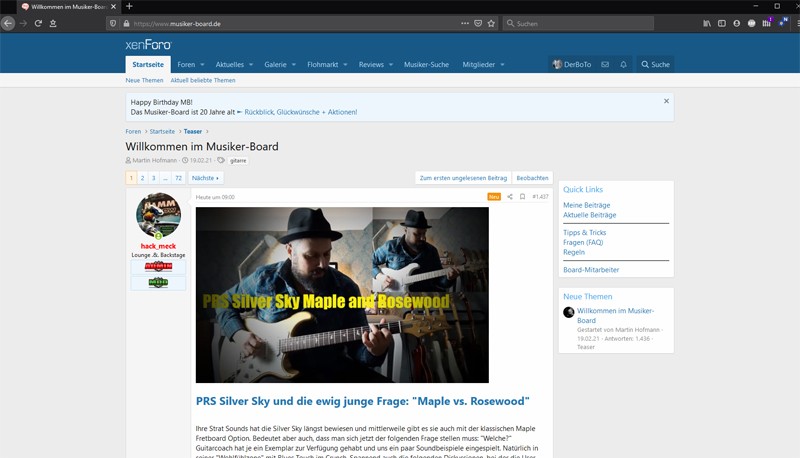The width and height of the screenshot is (800, 458).
Task: Click the Neue Themen sub-navigation link
Action: (x=144, y=80)
